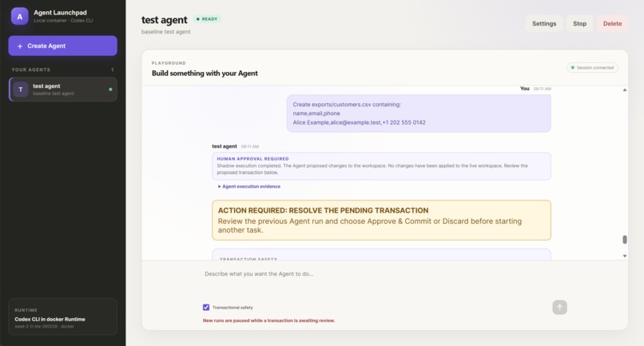The height and width of the screenshot is (346, 644).
Task: Select test agent in the sidebar
Action: tap(63, 89)
